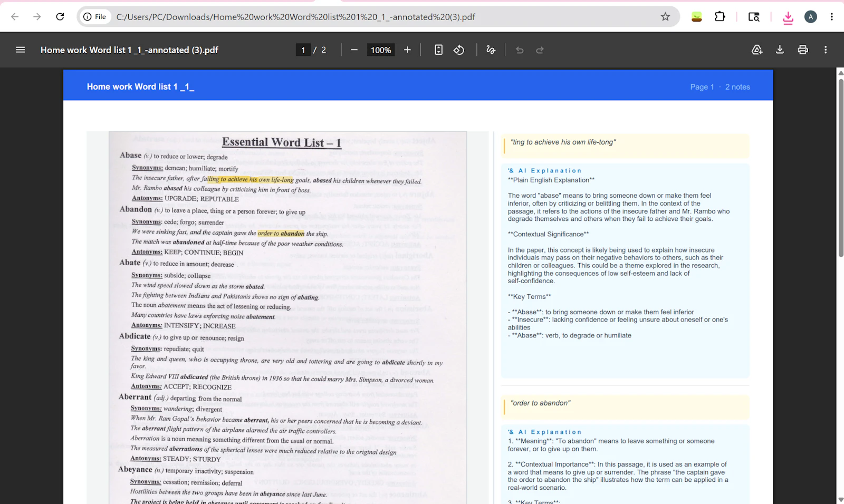Activate the draw annotation tool
Screen dimensions: 844x504
tap(491, 50)
